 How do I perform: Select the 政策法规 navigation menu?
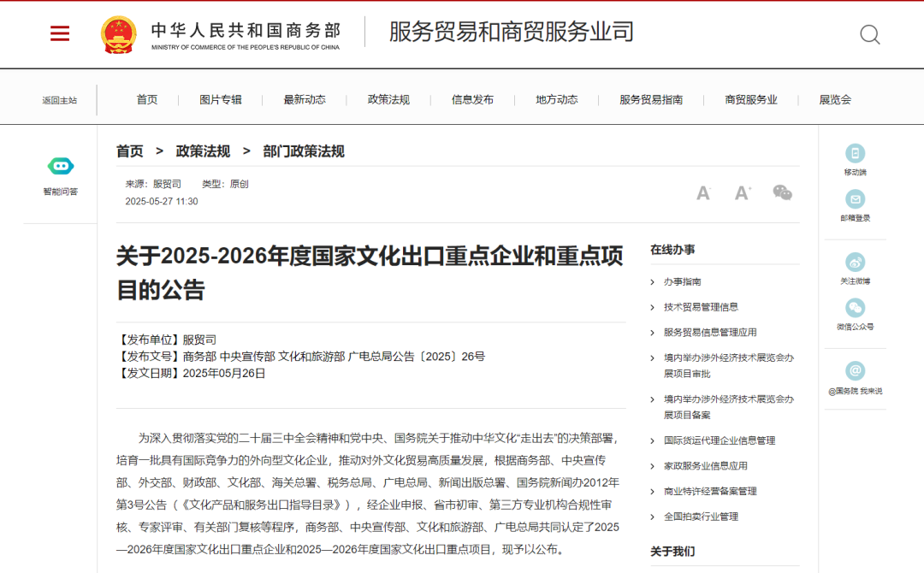388,100
